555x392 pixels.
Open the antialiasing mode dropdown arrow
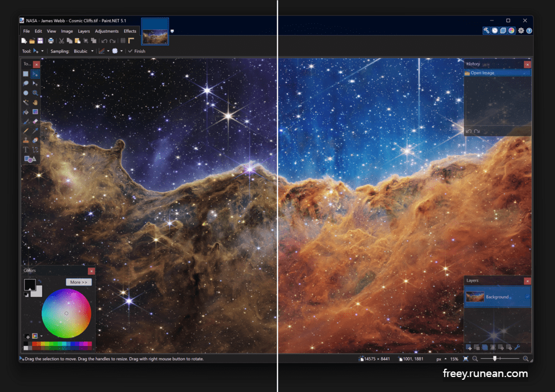coord(108,51)
